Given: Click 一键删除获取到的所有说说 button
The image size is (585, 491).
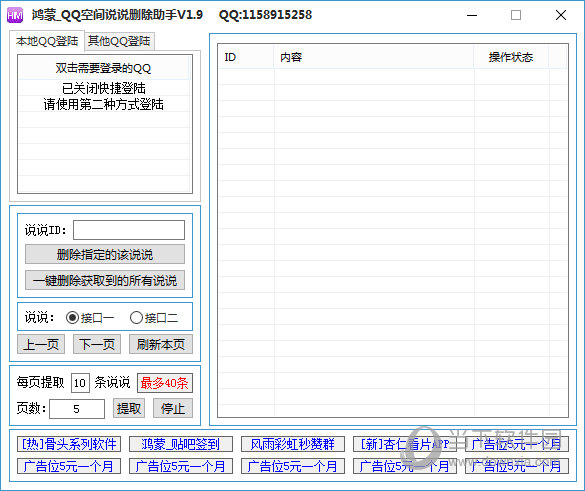Looking at the screenshot, I should coord(105,280).
